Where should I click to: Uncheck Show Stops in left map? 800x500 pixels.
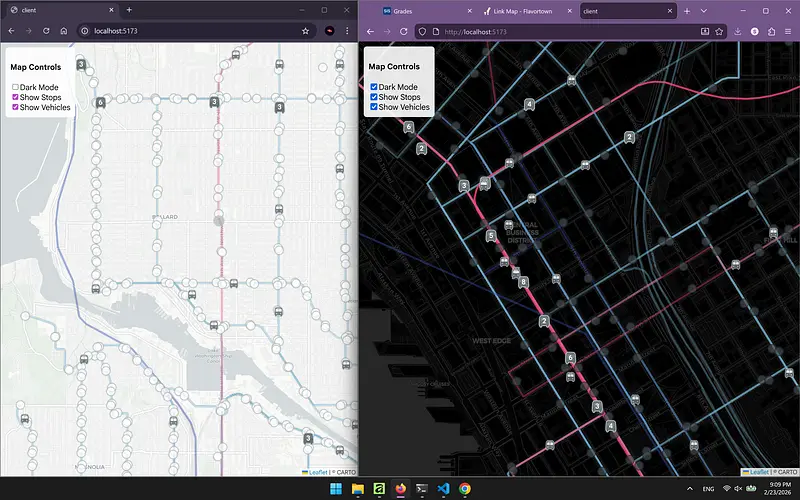pyautogui.click(x=16, y=97)
